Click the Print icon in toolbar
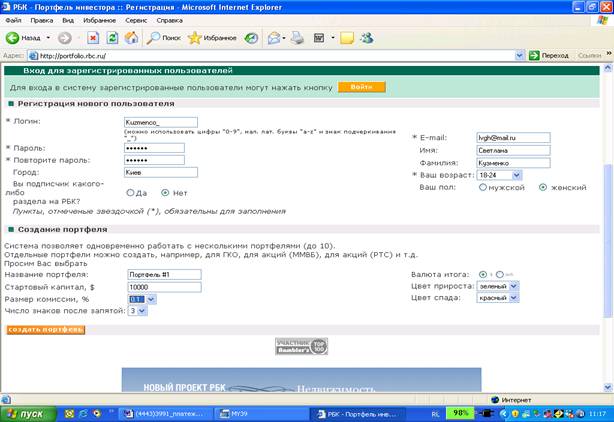 click(x=298, y=38)
